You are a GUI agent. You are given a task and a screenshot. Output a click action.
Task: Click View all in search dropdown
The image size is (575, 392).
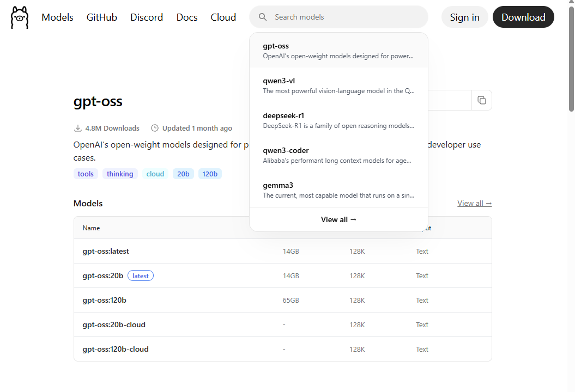(x=338, y=219)
